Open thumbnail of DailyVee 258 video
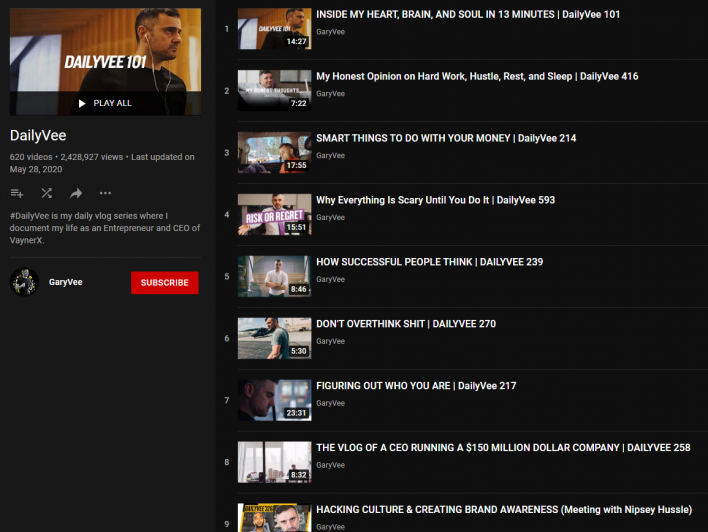708x532 pixels. (275, 462)
